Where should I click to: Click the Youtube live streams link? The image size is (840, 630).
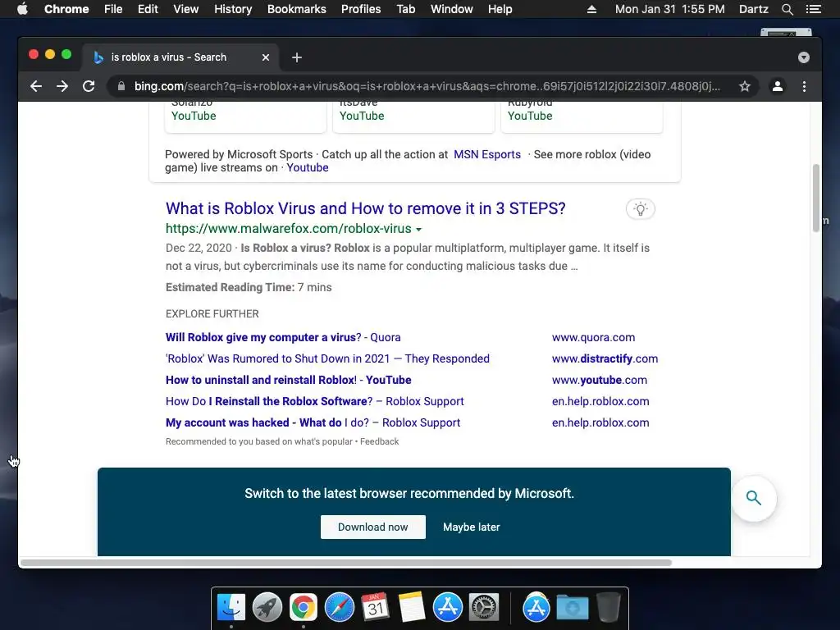[308, 167]
